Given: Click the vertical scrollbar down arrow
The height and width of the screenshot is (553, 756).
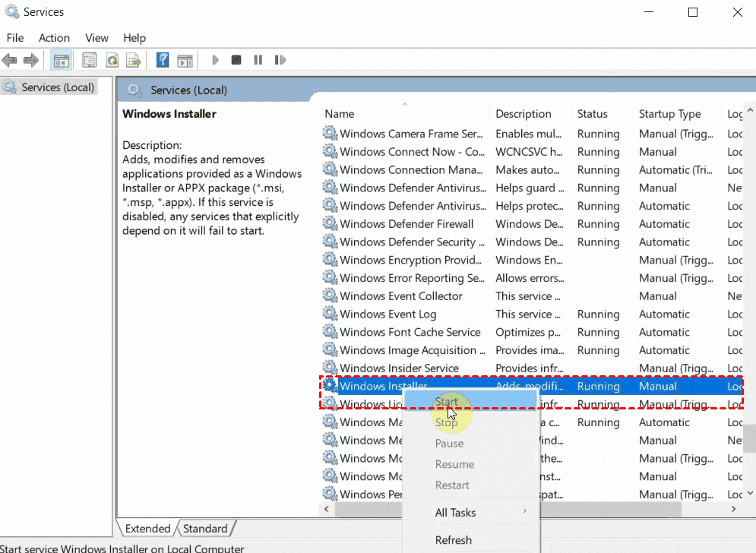Looking at the screenshot, I should (750, 493).
